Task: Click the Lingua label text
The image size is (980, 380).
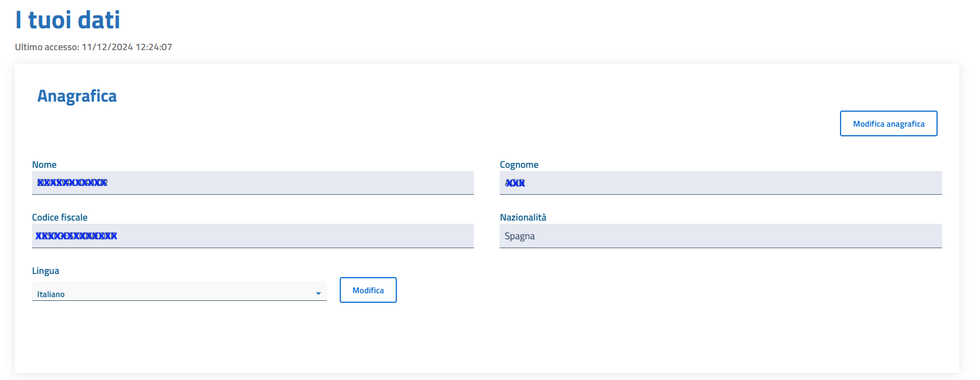Action: [x=46, y=271]
